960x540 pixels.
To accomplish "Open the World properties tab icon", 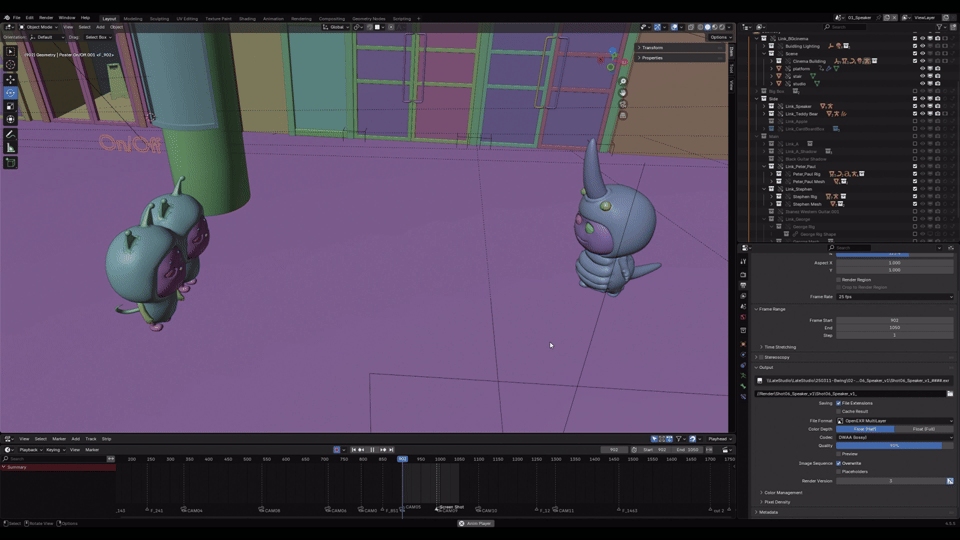I will coord(743,317).
